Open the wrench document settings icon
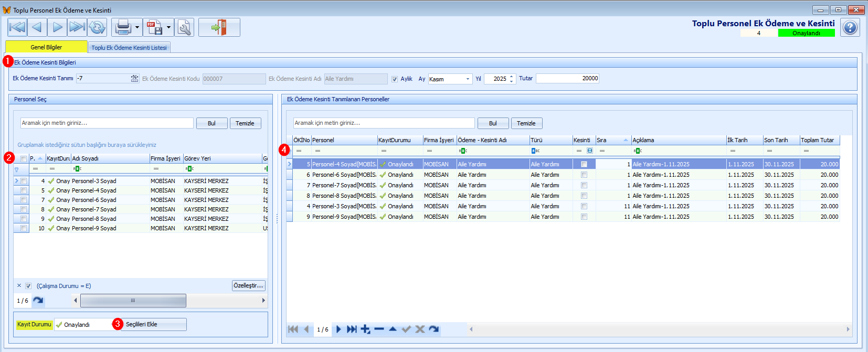Screen dimensions: 868x352 (x=184, y=27)
